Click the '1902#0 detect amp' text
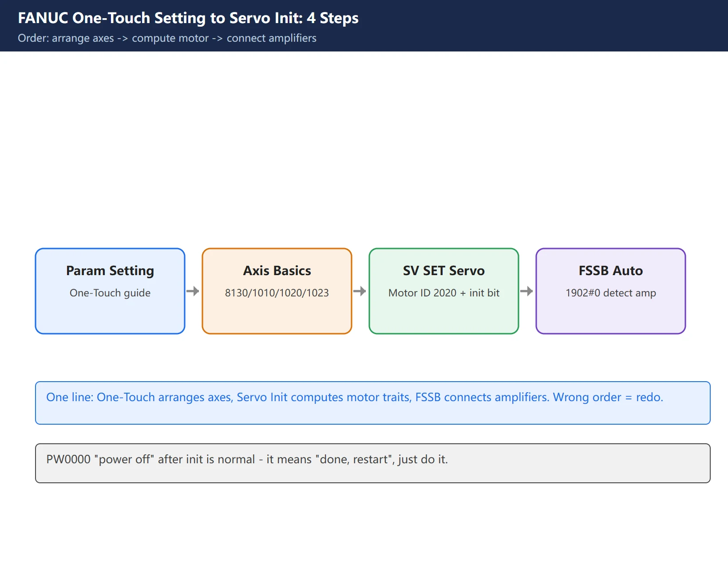Viewport: 728px width, 568px height. click(x=611, y=293)
